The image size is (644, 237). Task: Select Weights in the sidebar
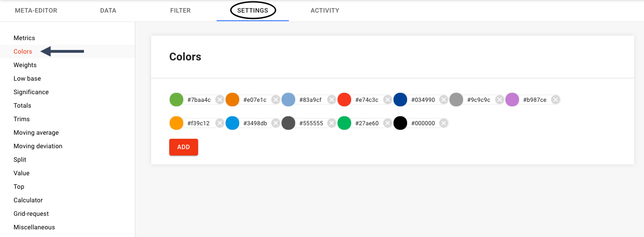[25, 65]
